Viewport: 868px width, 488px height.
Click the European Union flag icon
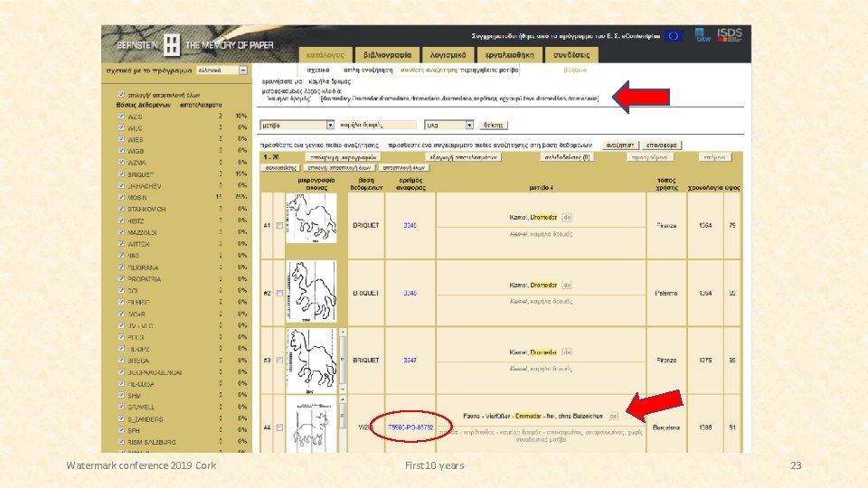(x=673, y=36)
